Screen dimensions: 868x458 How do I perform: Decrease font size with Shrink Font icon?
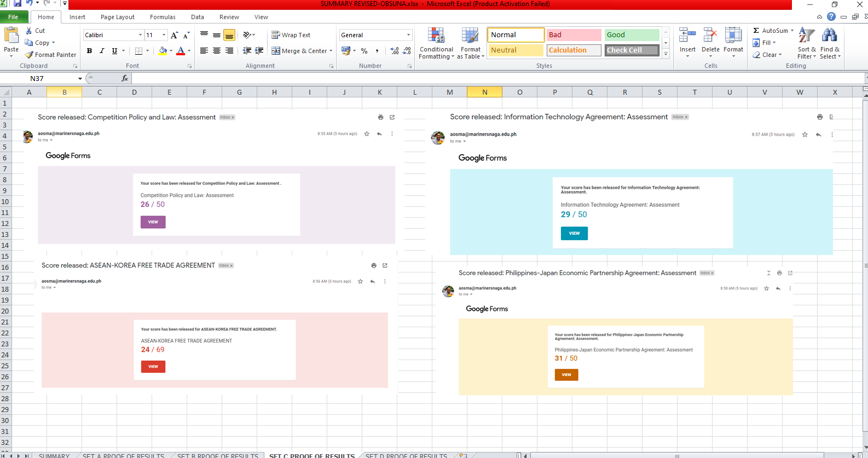pyautogui.click(x=186, y=35)
